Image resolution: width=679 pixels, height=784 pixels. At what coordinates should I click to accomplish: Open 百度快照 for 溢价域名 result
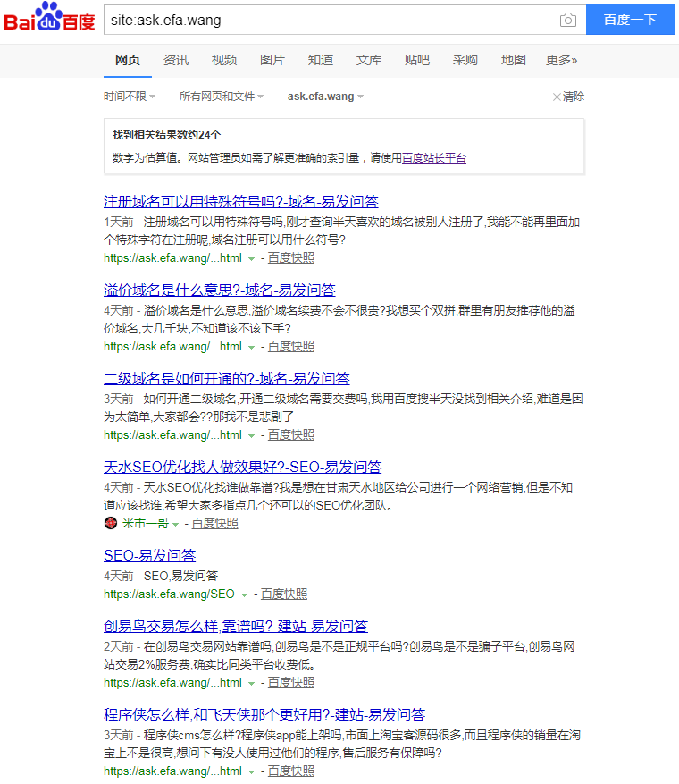tap(291, 347)
